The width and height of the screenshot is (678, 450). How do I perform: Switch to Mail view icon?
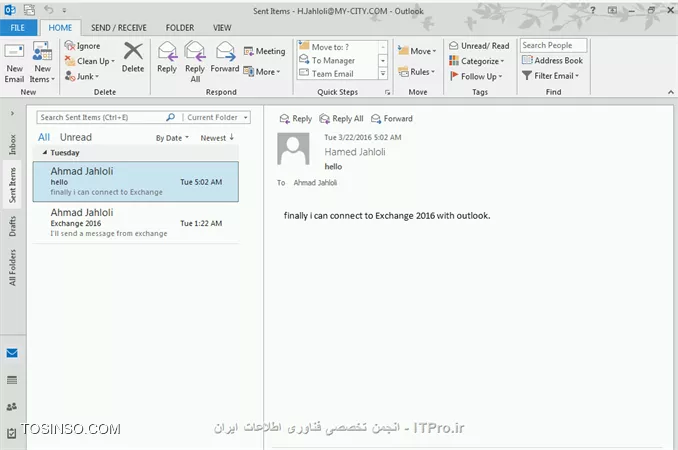tap(12, 353)
